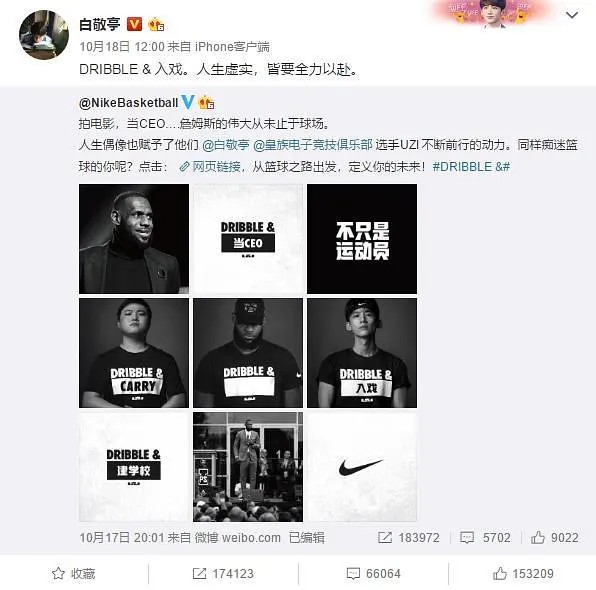This screenshot has width=596, height=590.
Task: Repost this post 174123
Action: [223, 573]
